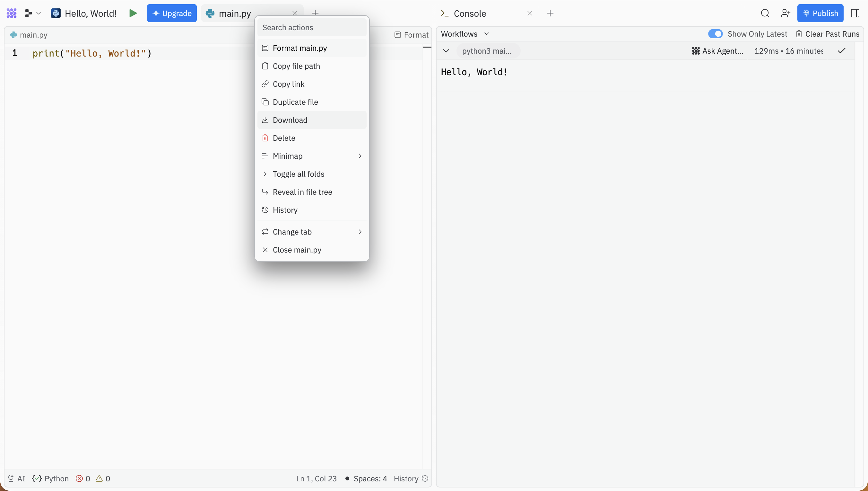
Task: Click the errors count indicator
Action: (83, 478)
